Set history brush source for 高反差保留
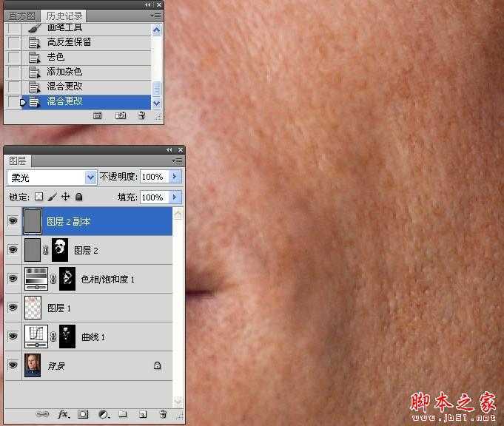 (14, 42)
